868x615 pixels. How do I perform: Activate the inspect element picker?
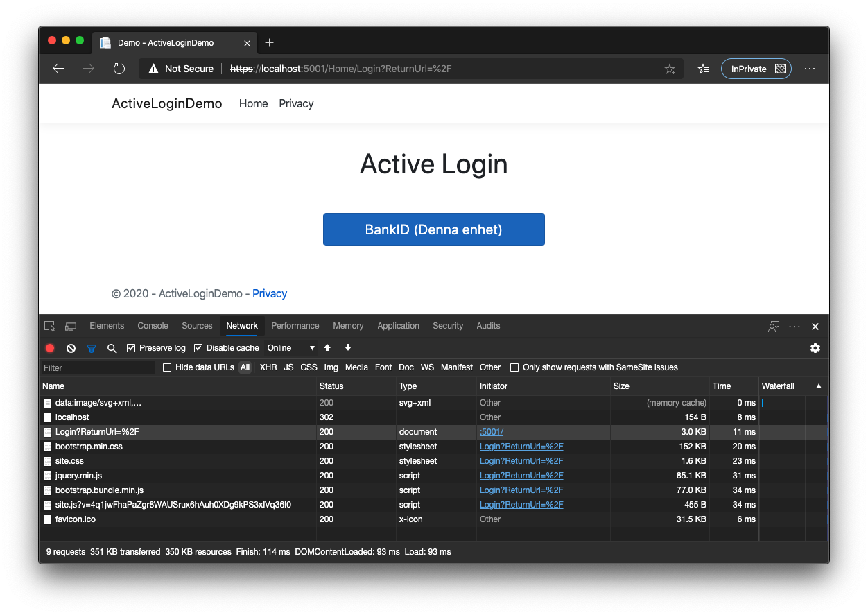click(50, 326)
